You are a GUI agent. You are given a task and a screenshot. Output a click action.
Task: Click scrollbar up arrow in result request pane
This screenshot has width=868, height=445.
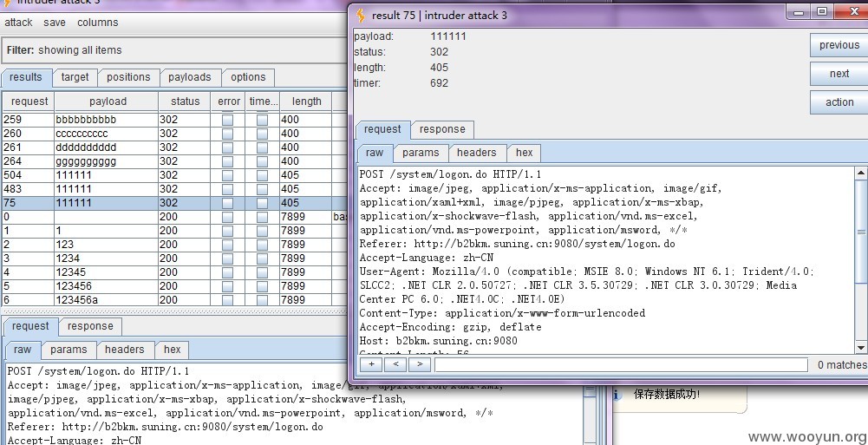click(x=861, y=173)
